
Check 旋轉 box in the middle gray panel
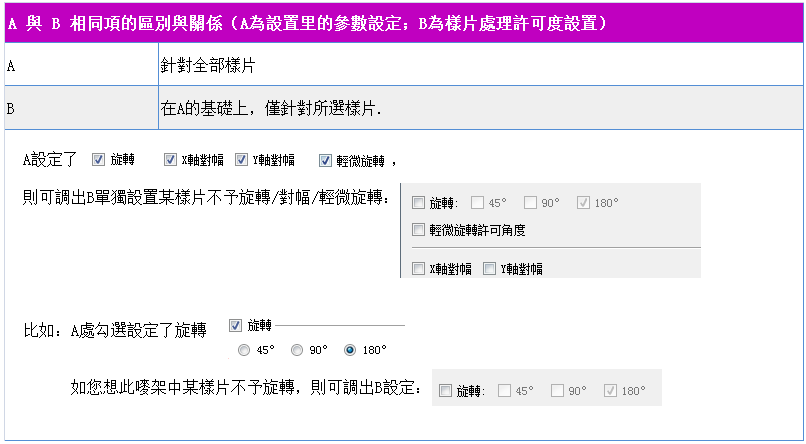click(419, 203)
